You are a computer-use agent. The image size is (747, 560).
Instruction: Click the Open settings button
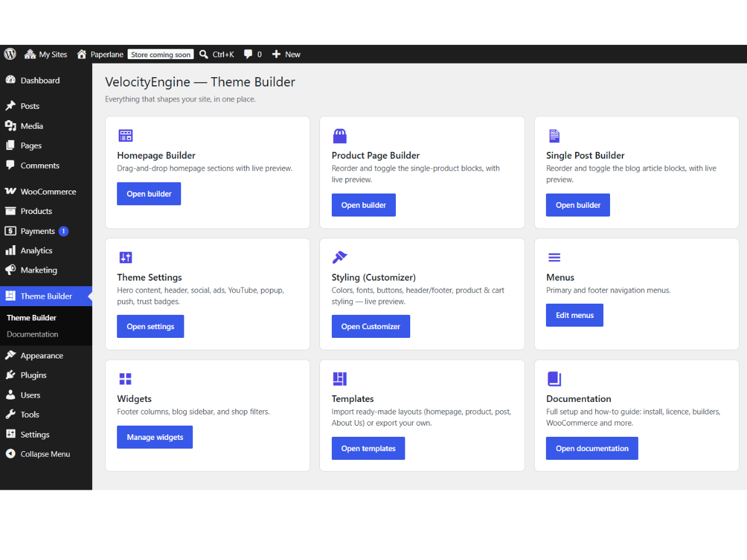[151, 326]
